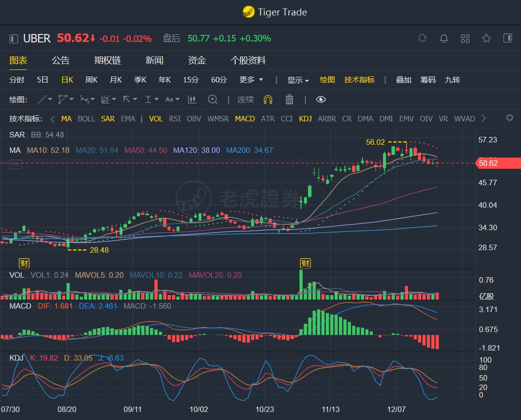The width and height of the screenshot is (521, 420).
Task: Click the 筹码 chip distribution button
Action: pos(428,79)
